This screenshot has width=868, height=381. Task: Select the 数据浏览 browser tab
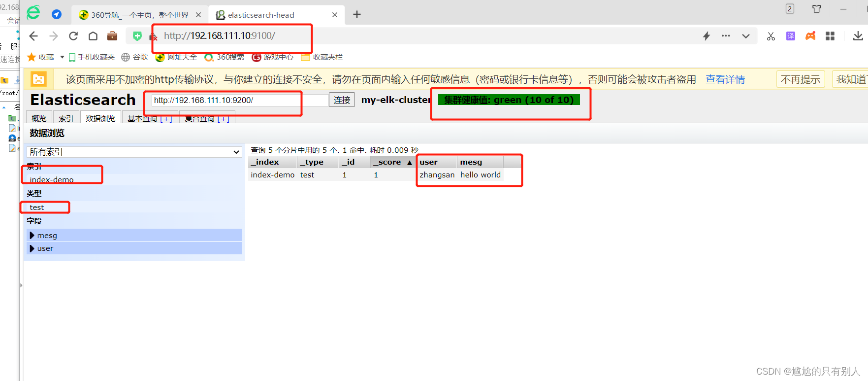coord(100,118)
